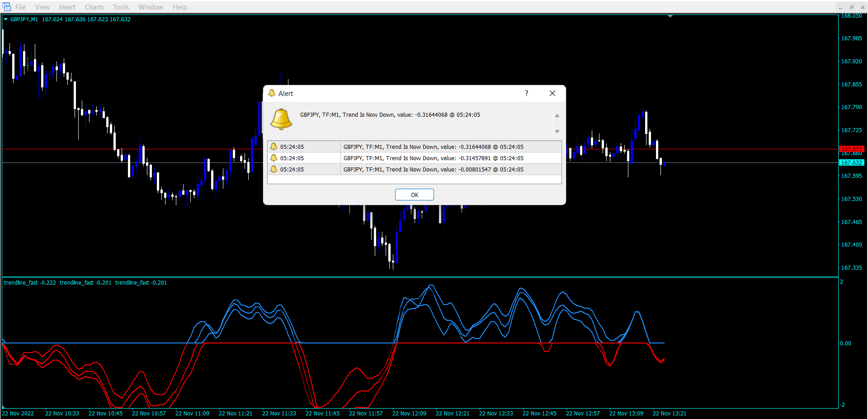Open the Charts menu

coord(94,7)
